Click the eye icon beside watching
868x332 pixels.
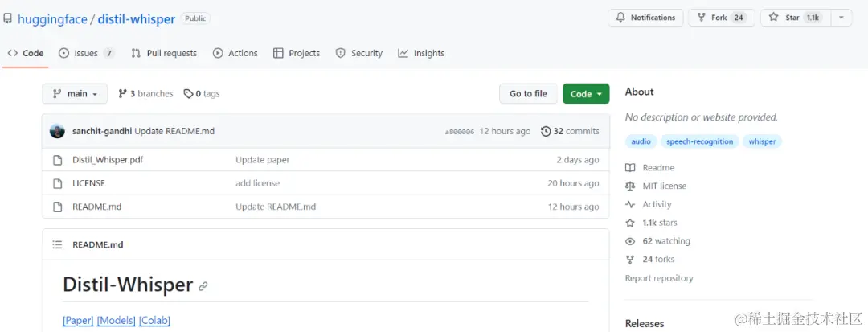(x=630, y=241)
